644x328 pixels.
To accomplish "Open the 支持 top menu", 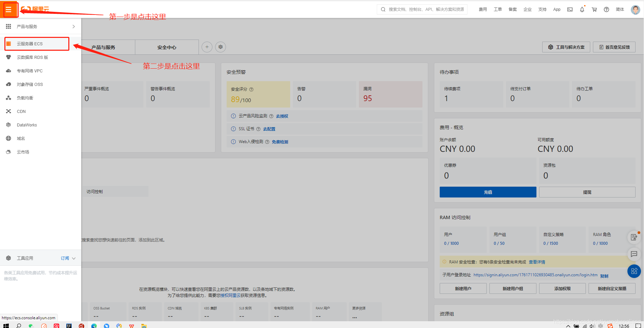I will [x=543, y=9].
